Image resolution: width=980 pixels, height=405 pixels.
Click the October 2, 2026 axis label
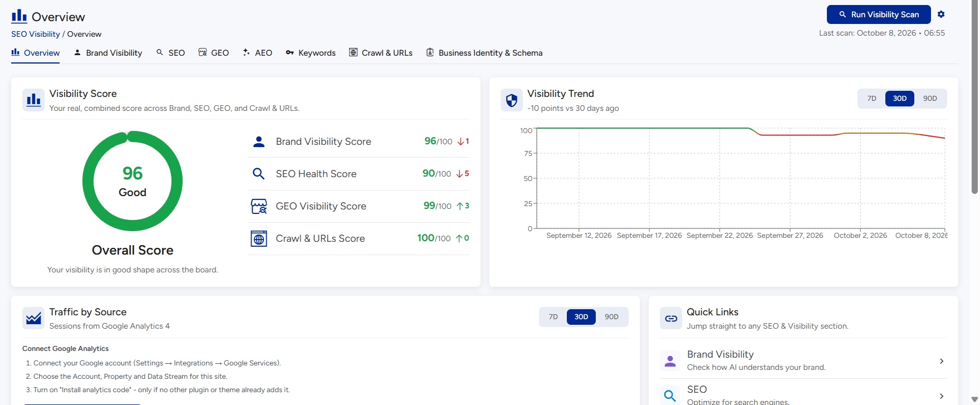(860, 236)
